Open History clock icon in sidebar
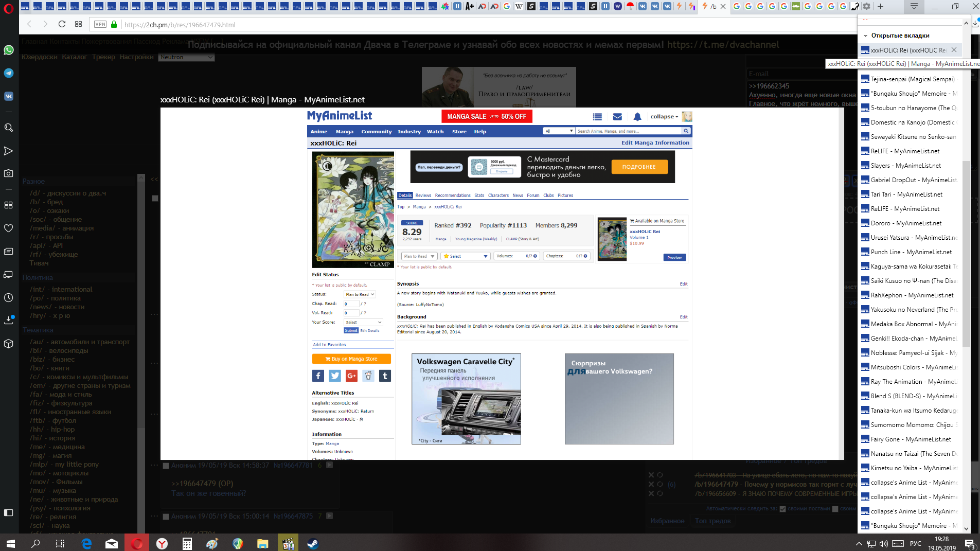The height and width of the screenshot is (551, 980). [x=8, y=297]
